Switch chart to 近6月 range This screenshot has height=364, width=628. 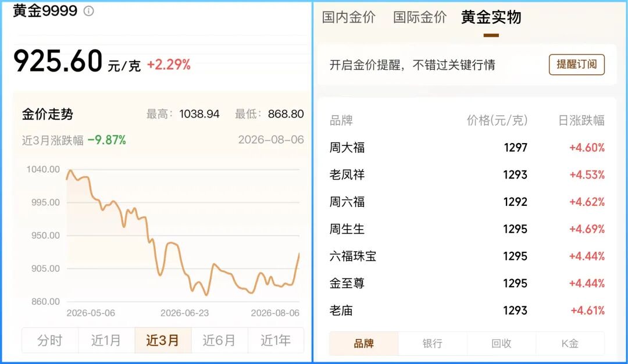tap(219, 340)
